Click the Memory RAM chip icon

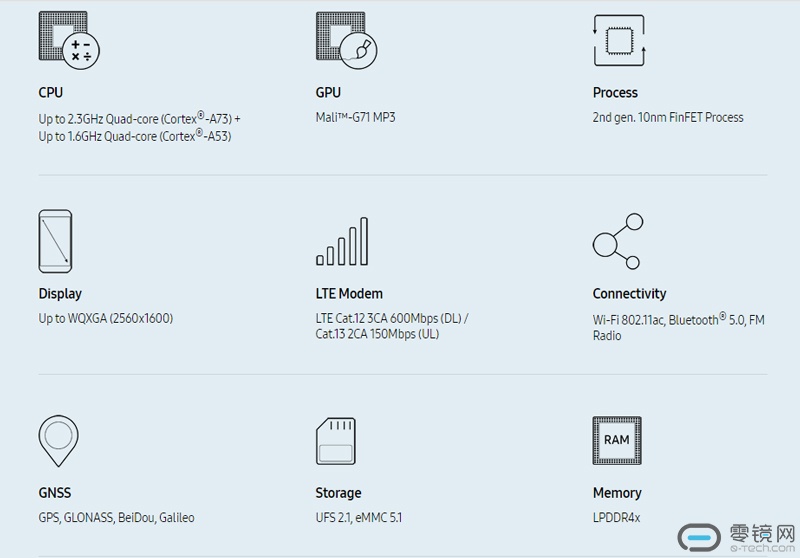pos(617,441)
